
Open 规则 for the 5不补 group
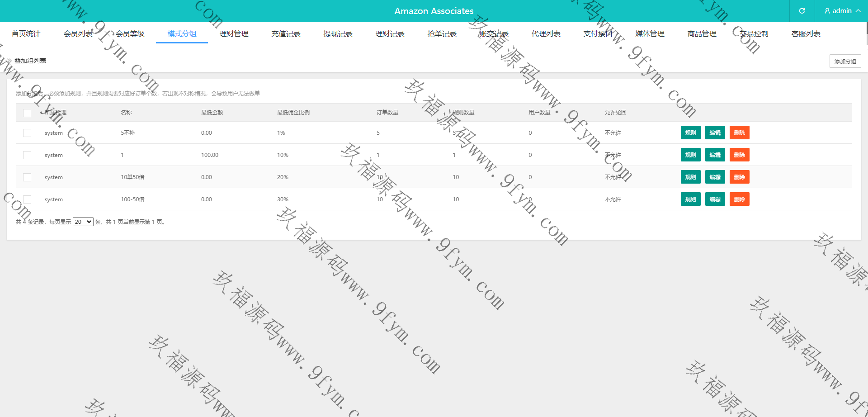[x=690, y=133]
